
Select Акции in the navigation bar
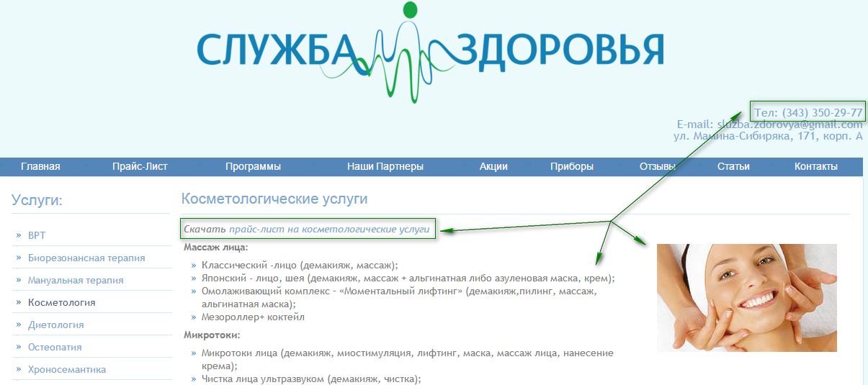[493, 166]
